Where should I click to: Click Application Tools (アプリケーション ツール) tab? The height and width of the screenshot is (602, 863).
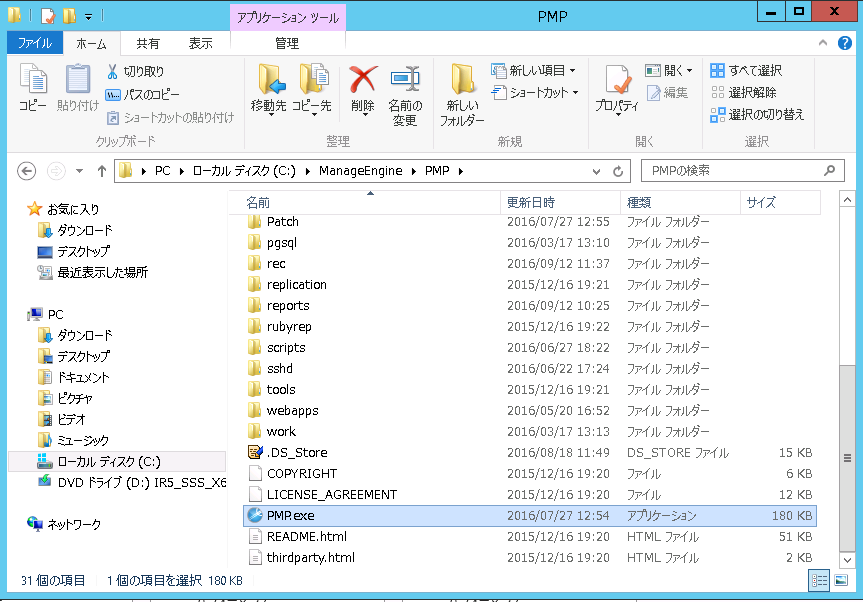pyautogui.click(x=288, y=18)
